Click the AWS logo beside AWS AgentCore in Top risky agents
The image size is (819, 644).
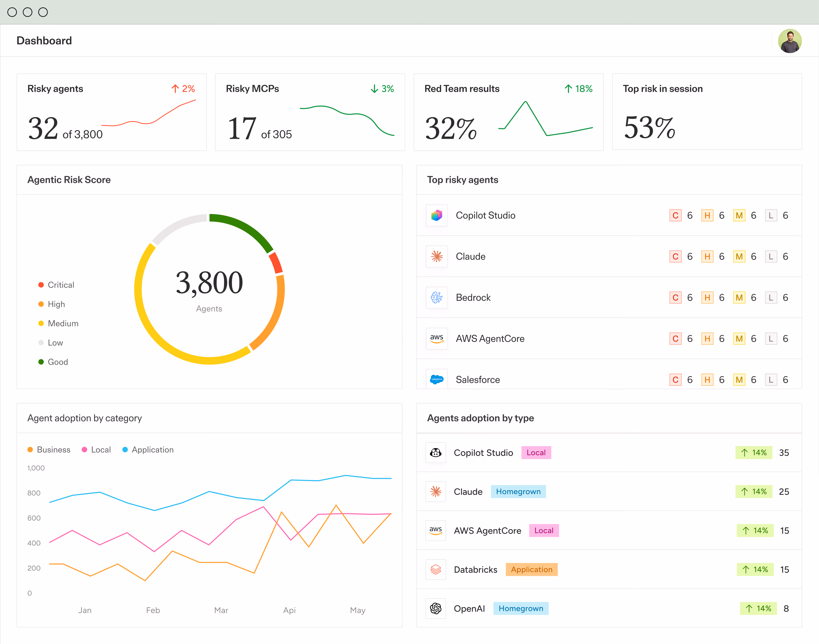437,339
